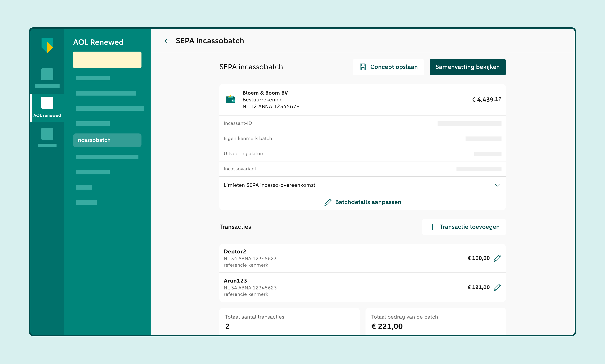Click the Totaal bedrag van de batch label
The width and height of the screenshot is (605, 364).
[405, 317]
